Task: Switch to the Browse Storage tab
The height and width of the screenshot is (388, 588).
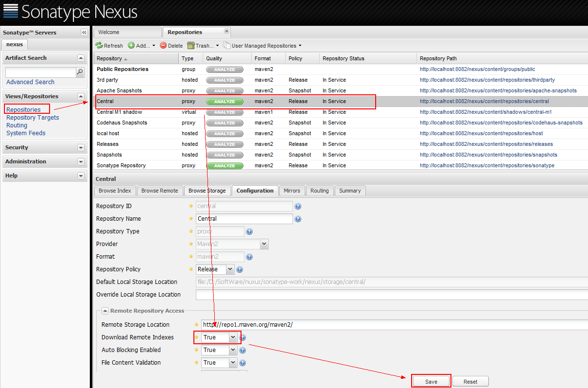Action: click(x=207, y=191)
